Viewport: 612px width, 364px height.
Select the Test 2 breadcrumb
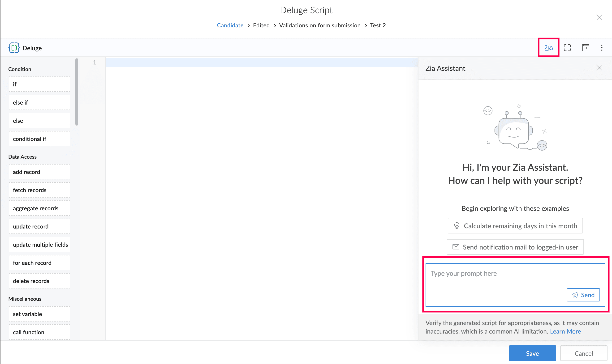(x=378, y=25)
